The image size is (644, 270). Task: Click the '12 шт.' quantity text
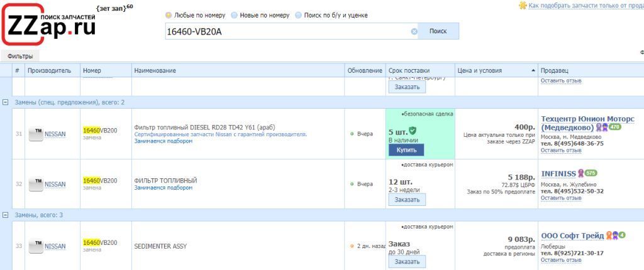(401, 181)
